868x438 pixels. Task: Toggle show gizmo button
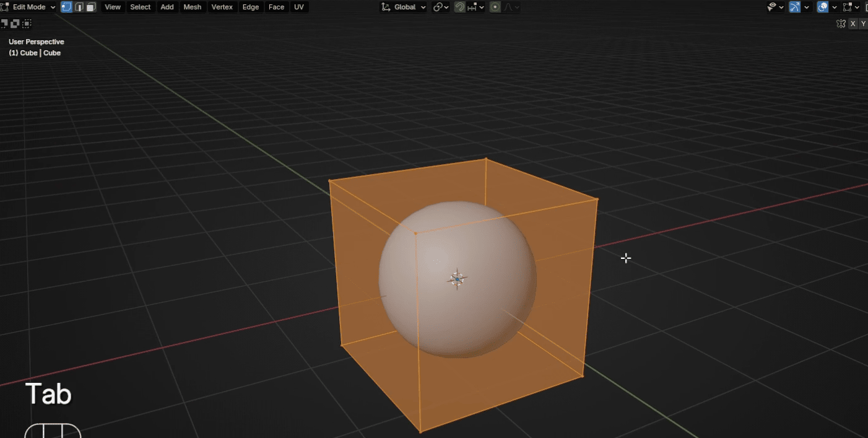(795, 7)
